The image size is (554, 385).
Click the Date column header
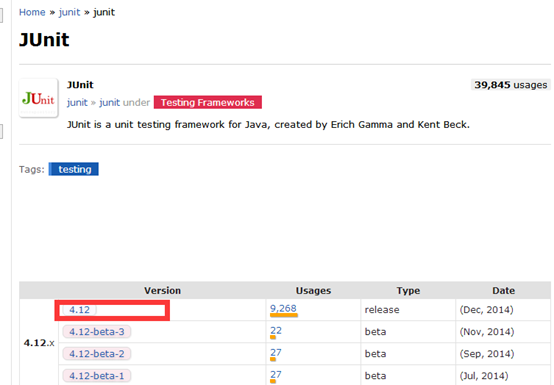coord(503,291)
